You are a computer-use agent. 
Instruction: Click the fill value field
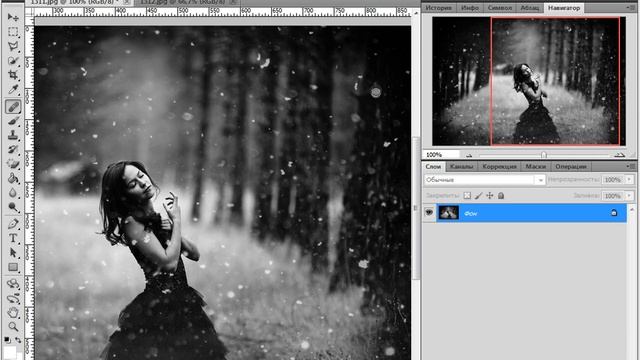point(613,196)
